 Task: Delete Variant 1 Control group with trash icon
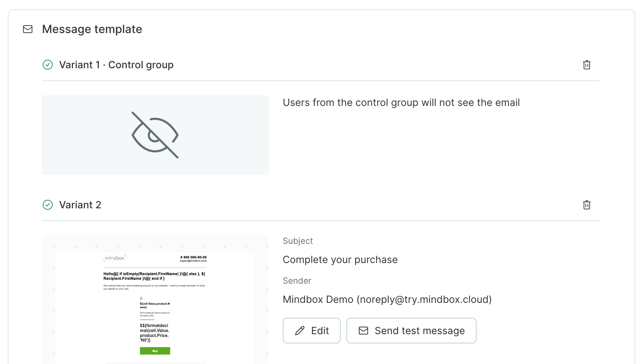587,65
